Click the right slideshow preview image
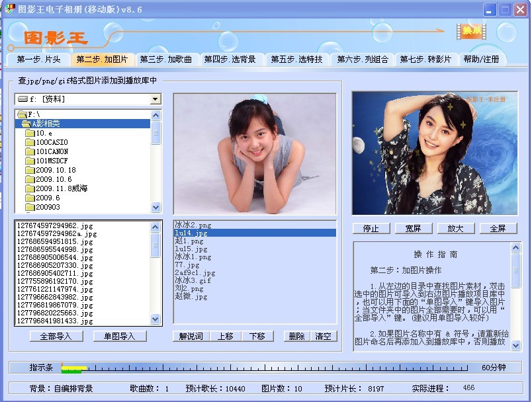Image resolution: width=532 pixels, height=402 pixels. pos(435,153)
